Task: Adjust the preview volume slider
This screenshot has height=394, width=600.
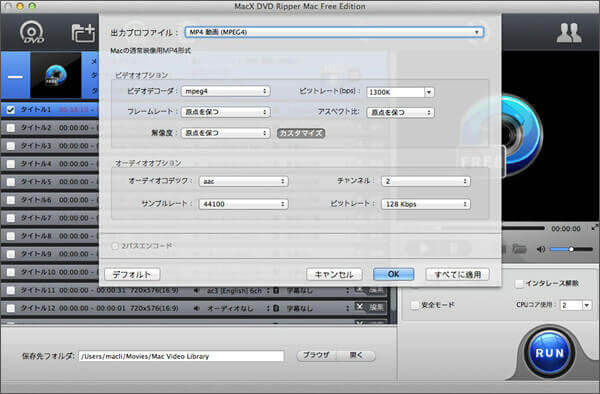Action: point(571,249)
